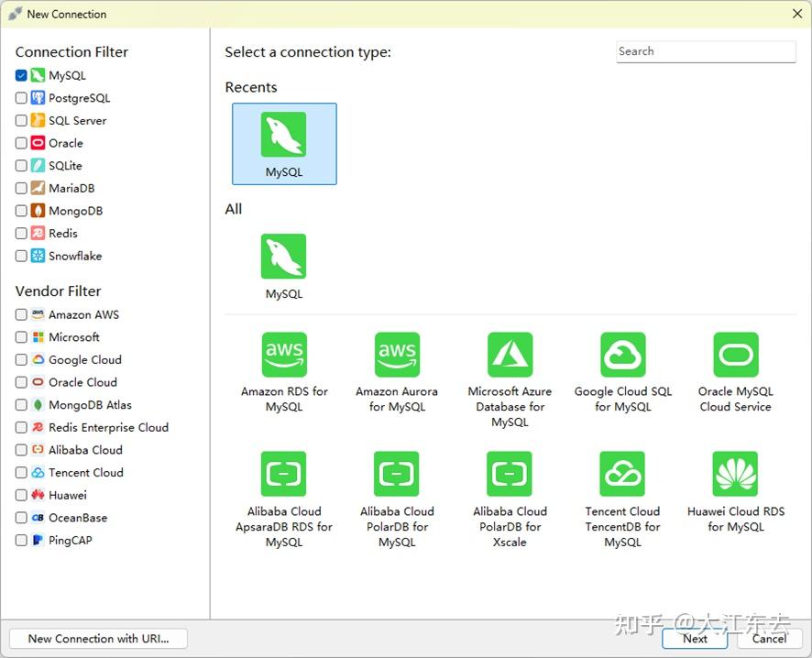812x658 pixels.
Task: Choose Alibaba Cloud PolarDB for MySQL
Action: point(397,474)
